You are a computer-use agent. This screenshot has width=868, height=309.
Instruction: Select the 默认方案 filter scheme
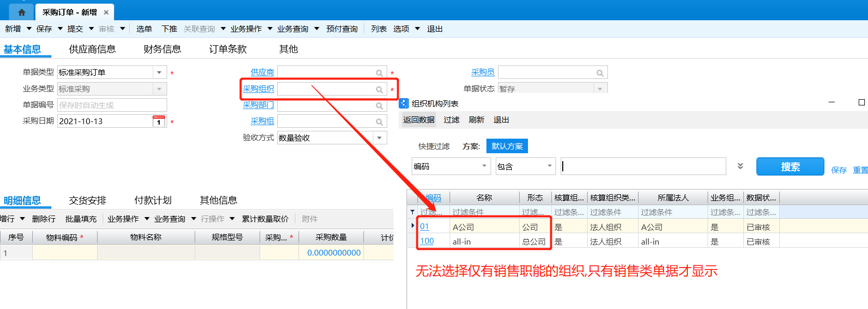(507, 146)
